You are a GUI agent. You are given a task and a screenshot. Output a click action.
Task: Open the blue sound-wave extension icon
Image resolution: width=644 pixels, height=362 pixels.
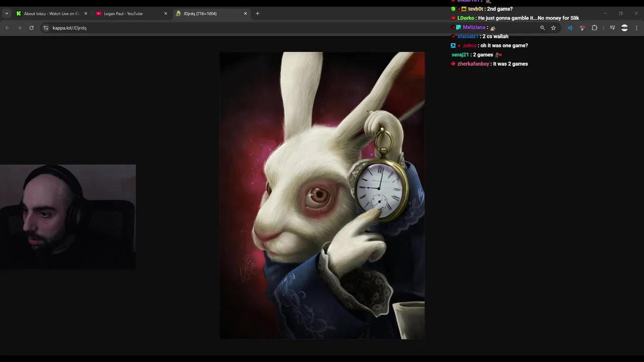coord(570,28)
